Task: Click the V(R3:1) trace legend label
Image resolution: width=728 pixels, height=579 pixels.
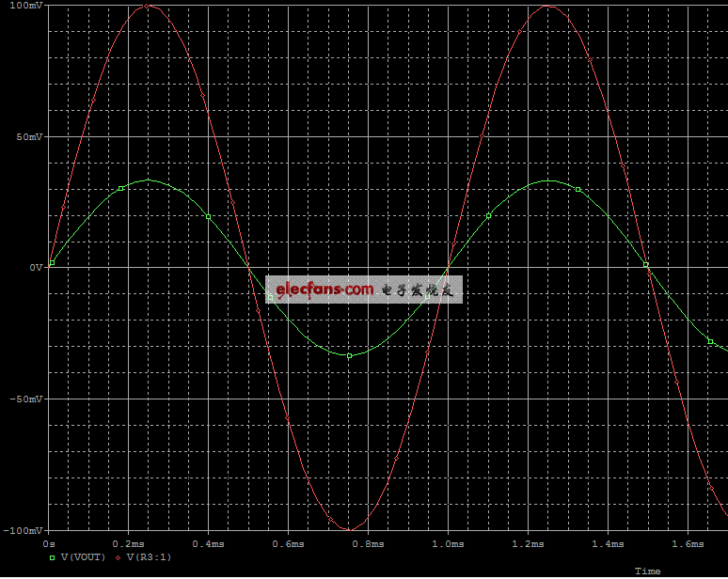Action: pos(149,557)
